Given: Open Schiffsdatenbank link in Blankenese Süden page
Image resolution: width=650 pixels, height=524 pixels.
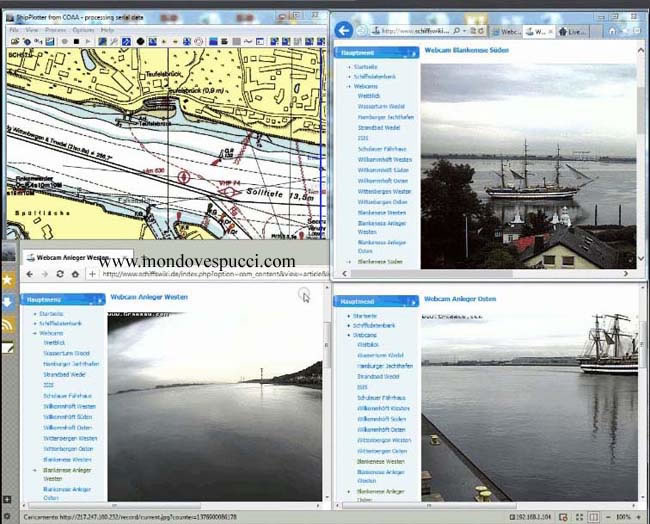Looking at the screenshot, I should click(375, 77).
